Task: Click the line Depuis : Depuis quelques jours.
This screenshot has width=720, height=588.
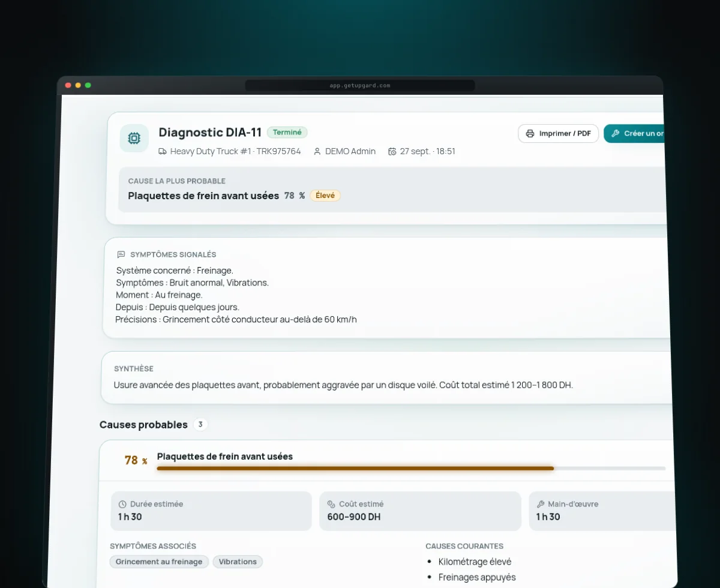Action: pos(178,307)
